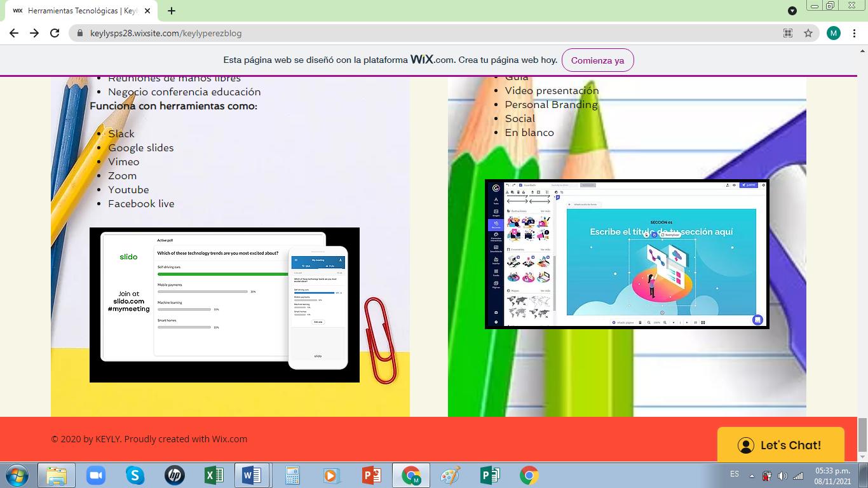Open Paint from the taskbar
This screenshot has width=868, height=488.
(x=450, y=475)
